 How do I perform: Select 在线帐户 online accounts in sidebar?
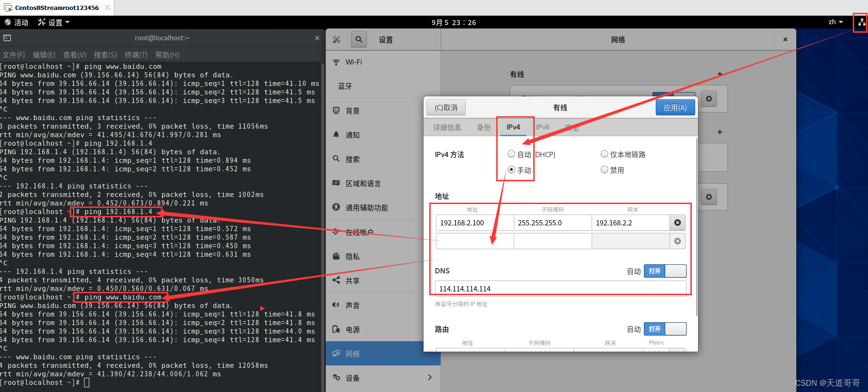[x=383, y=232]
